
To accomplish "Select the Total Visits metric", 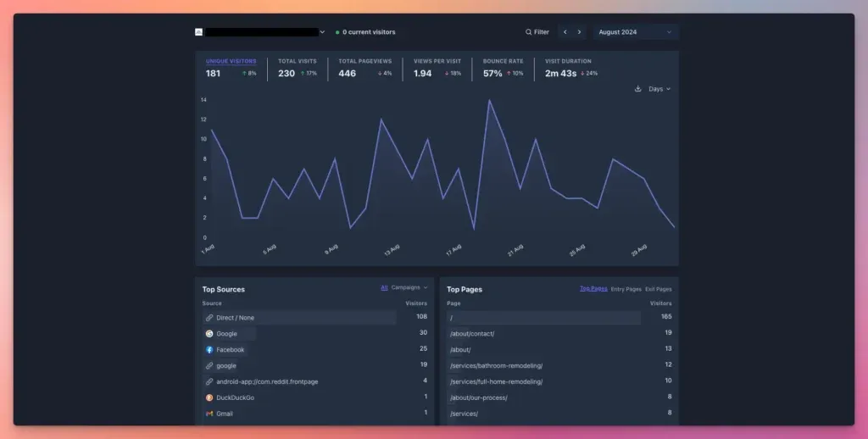I will 297,68.
